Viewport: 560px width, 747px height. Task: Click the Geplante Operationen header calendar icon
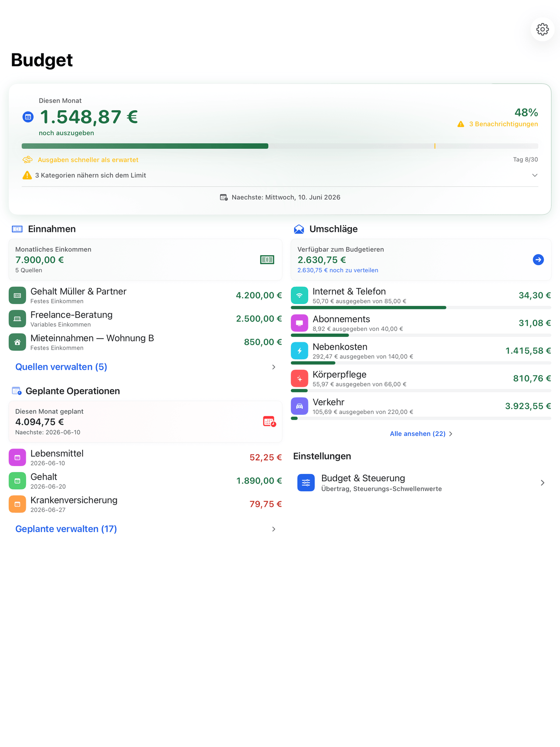coord(17,391)
